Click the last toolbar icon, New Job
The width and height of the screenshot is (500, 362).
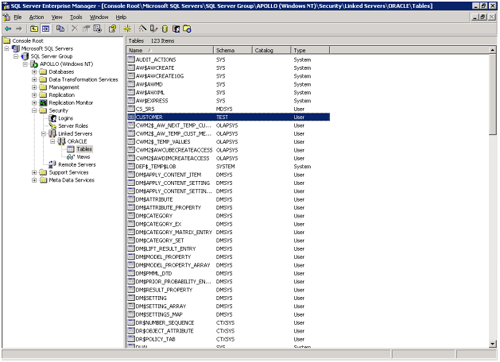187,29
